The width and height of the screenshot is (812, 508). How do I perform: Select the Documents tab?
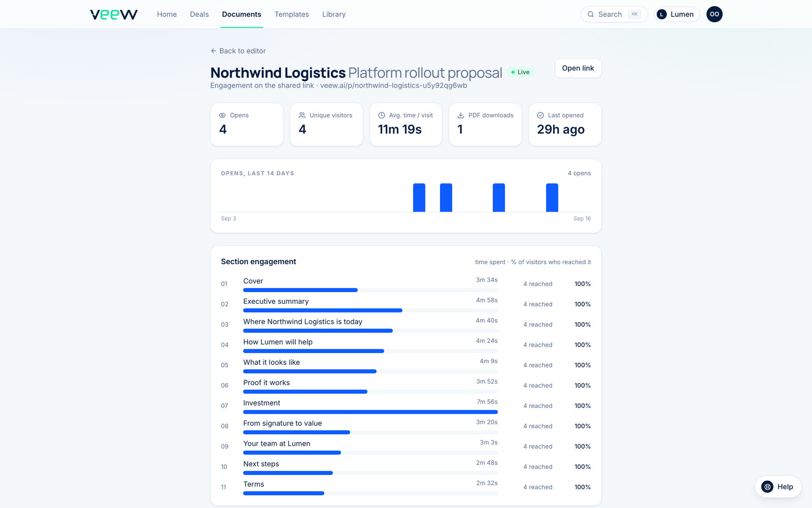pos(242,14)
